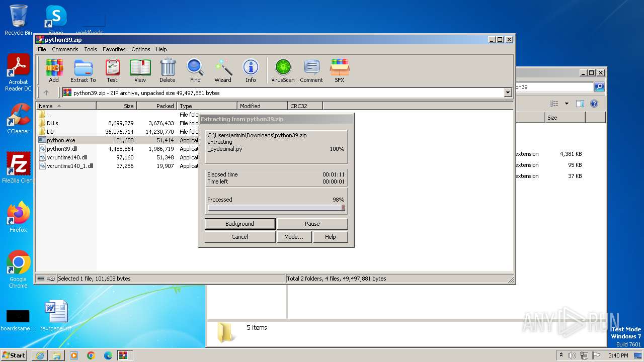Open the Tools menu
This screenshot has height=362, width=644.
coord(91,49)
